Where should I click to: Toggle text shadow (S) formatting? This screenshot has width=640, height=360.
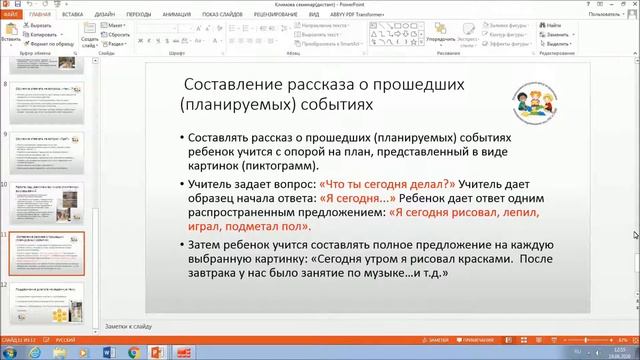click(167, 41)
